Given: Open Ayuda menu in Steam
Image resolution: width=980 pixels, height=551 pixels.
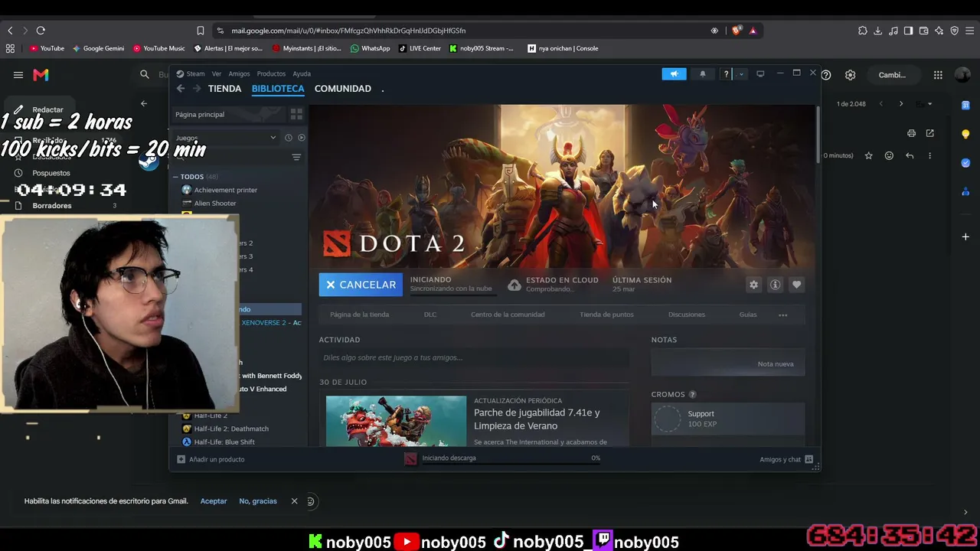Looking at the screenshot, I should tap(302, 74).
